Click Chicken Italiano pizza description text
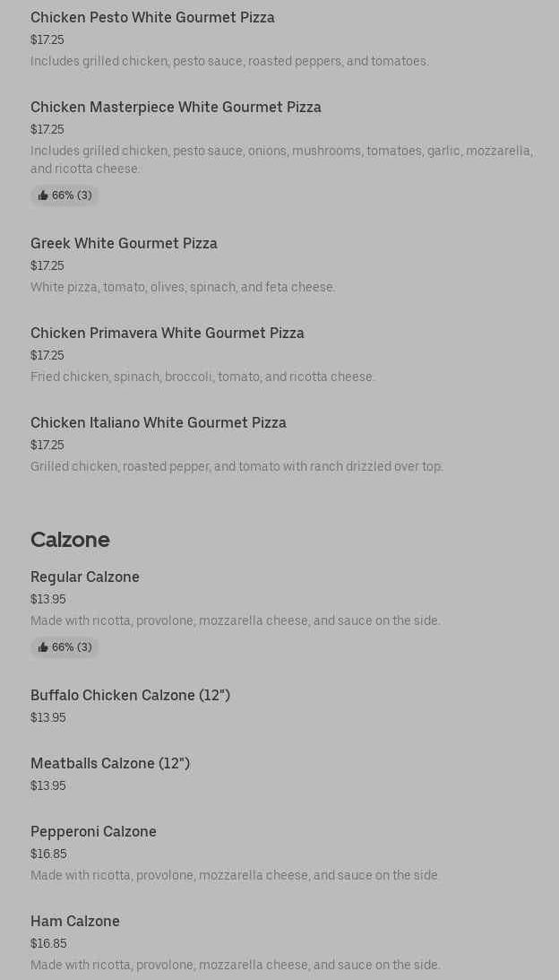Image resolution: width=559 pixels, height=980 pixels. coord(236,467)
